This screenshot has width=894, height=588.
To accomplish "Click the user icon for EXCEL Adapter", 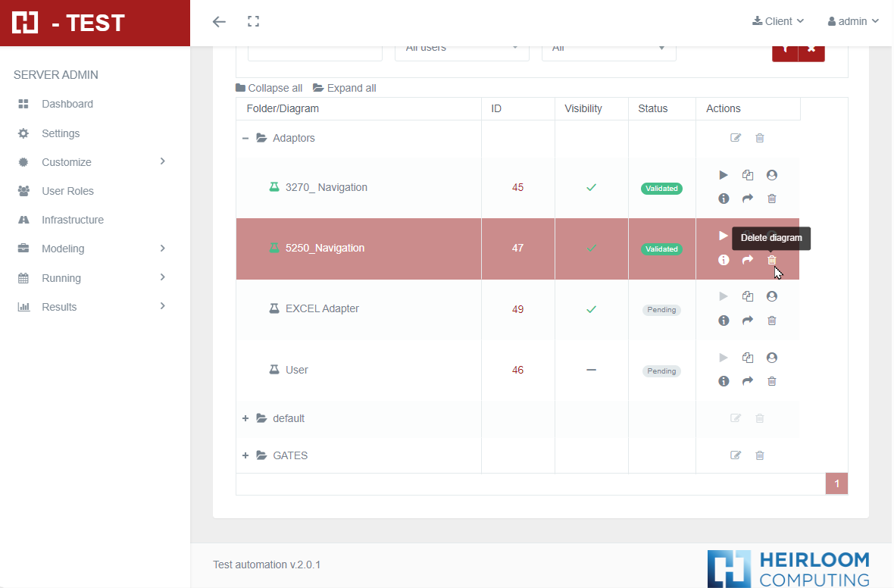I will point(772,296).
